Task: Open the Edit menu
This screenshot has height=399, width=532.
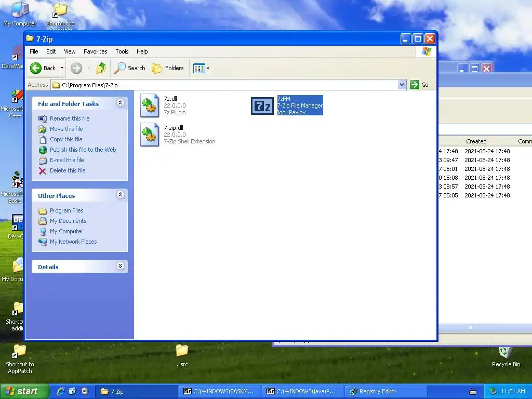Action: (51, 51)
